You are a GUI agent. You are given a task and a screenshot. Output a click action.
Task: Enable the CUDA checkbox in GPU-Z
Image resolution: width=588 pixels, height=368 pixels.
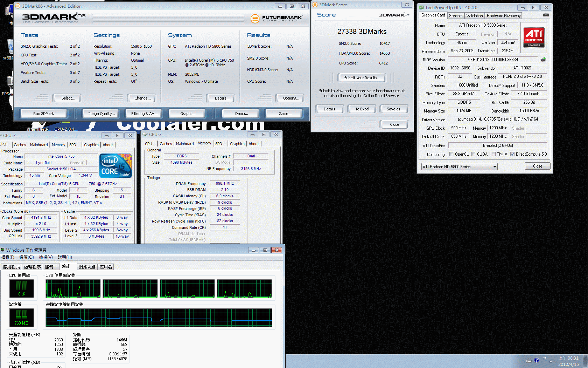pos(474,154)
